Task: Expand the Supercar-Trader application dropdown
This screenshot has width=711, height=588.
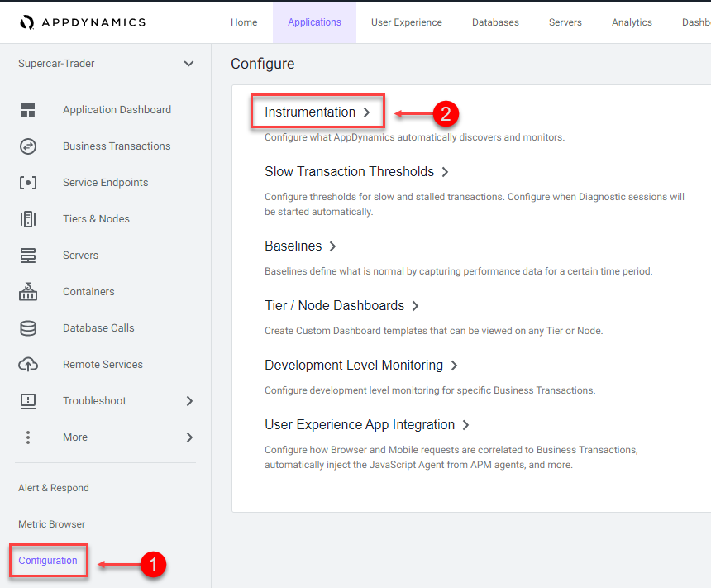Action: pos(188,64)
